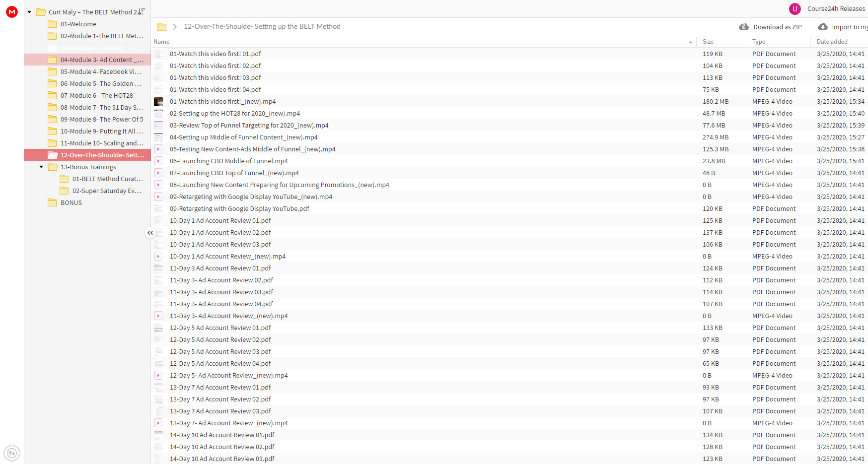Viewport: 868px width, 464px height.
Task: Collapse the Curt Maly root folder tree
Action: coord(29,12)
